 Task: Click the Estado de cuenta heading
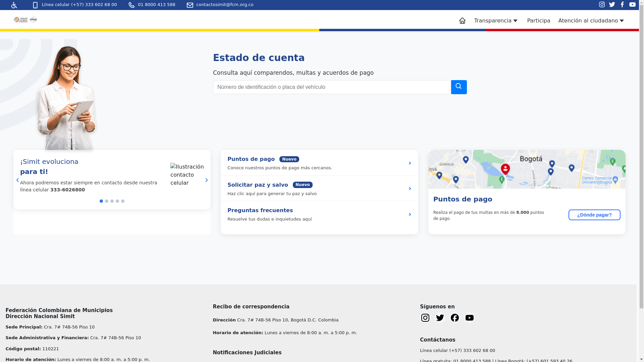coord(259,58)
